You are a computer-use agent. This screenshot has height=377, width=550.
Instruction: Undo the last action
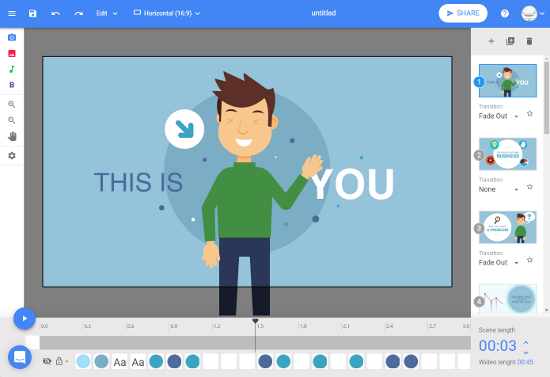55,13
